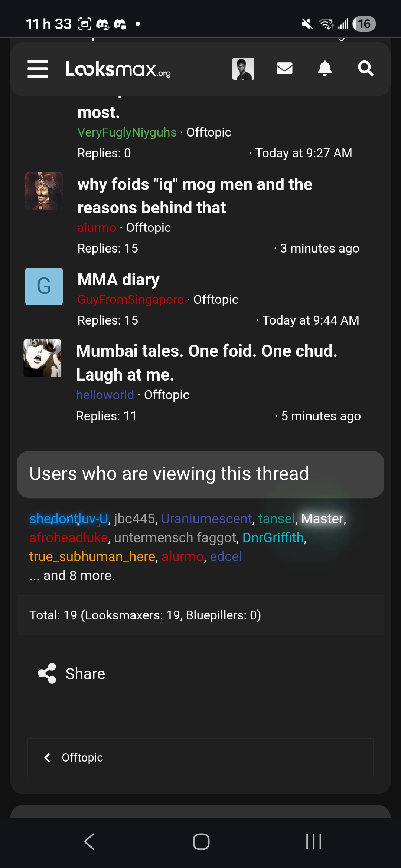
Task: Open the MMA diary thread
Action: tap(118, 280)
